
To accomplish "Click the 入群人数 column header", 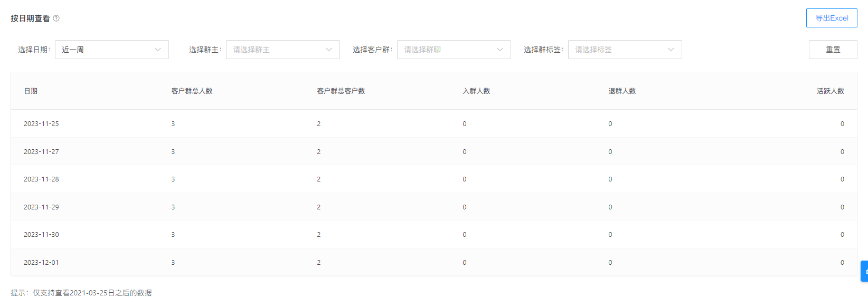I will pos(476,91).
